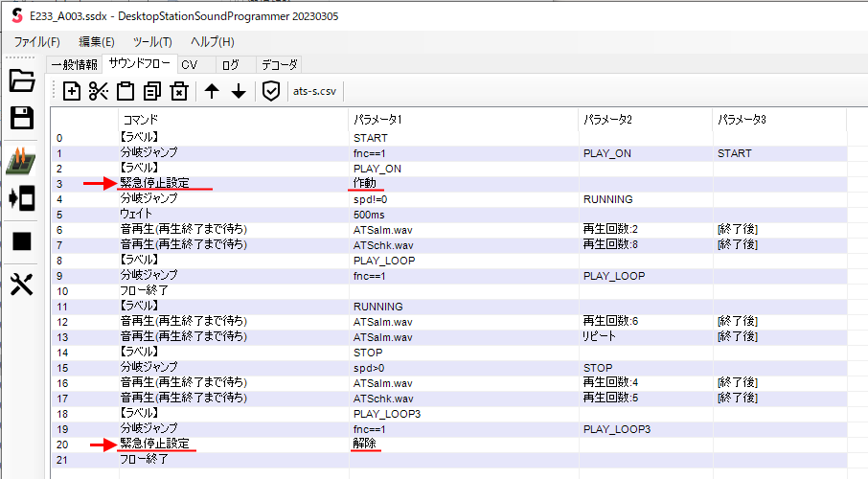Screen dimensions: 868x479
Task: Copy row with duplicate pages icon
Action: click(x=151, y=91)
